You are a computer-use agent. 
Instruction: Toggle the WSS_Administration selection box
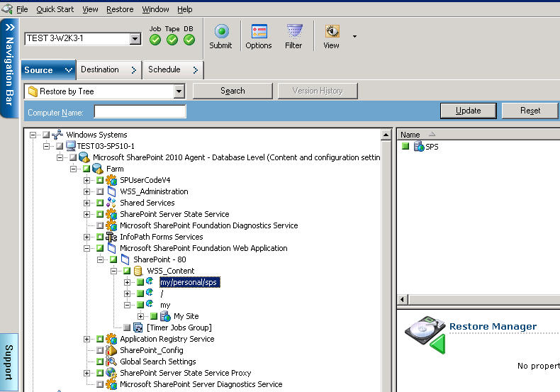click(100, 191)
